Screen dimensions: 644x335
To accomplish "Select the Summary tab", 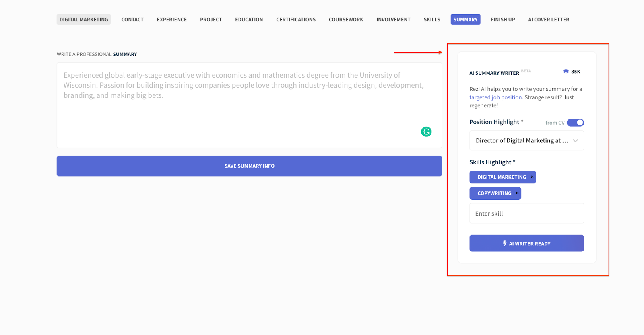I will [x=465, y=19].
